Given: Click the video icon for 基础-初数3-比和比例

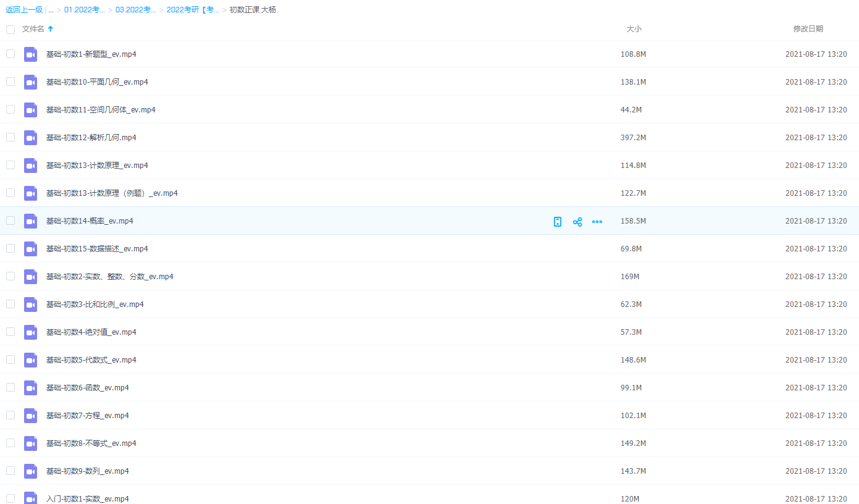Looking at the screenshot, I should (30, 304).
